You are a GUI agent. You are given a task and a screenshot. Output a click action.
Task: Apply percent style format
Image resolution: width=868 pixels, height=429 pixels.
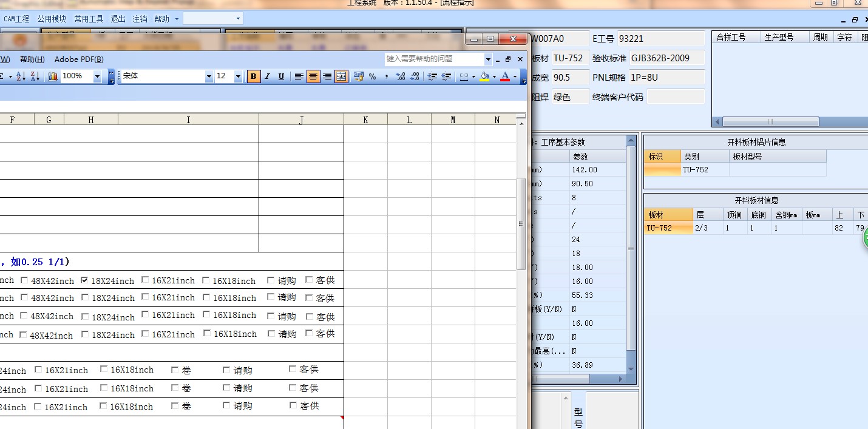click(372, 76)
